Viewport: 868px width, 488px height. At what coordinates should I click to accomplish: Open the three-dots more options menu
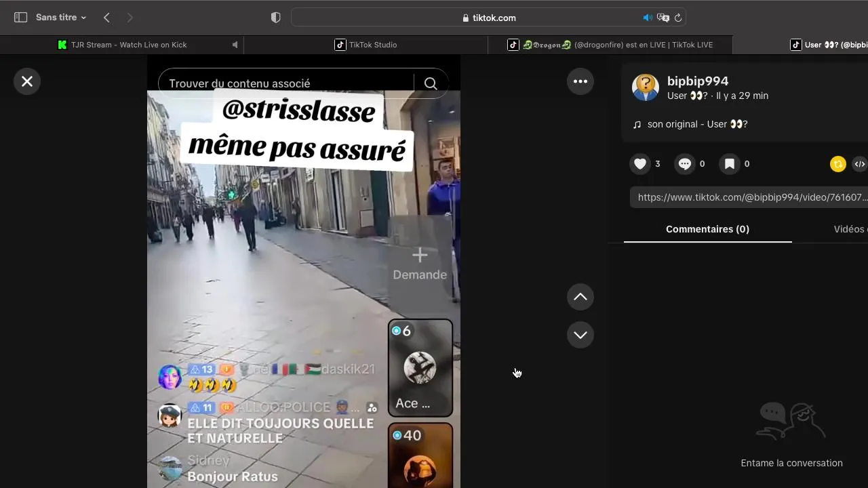pyautogui.click(x=580, y=81)
